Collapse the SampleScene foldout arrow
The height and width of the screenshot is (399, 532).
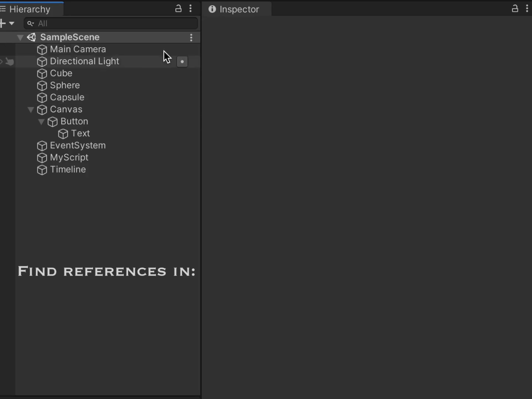(x=20, y=37)
